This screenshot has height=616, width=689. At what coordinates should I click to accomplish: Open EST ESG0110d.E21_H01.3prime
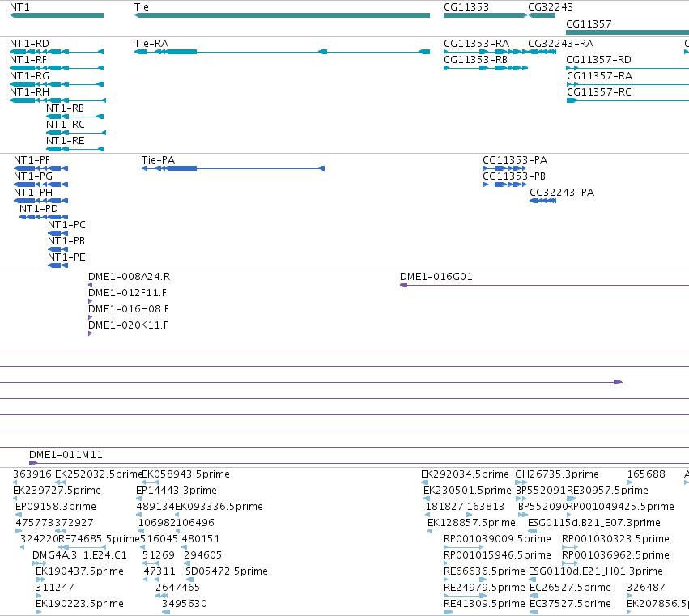tap(596, 572)
